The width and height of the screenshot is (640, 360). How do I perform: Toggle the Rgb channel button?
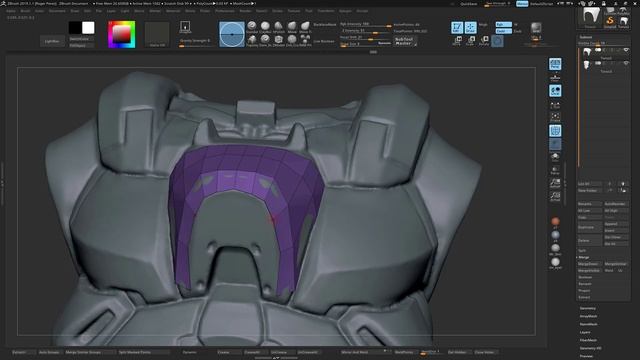pos(503,24)
